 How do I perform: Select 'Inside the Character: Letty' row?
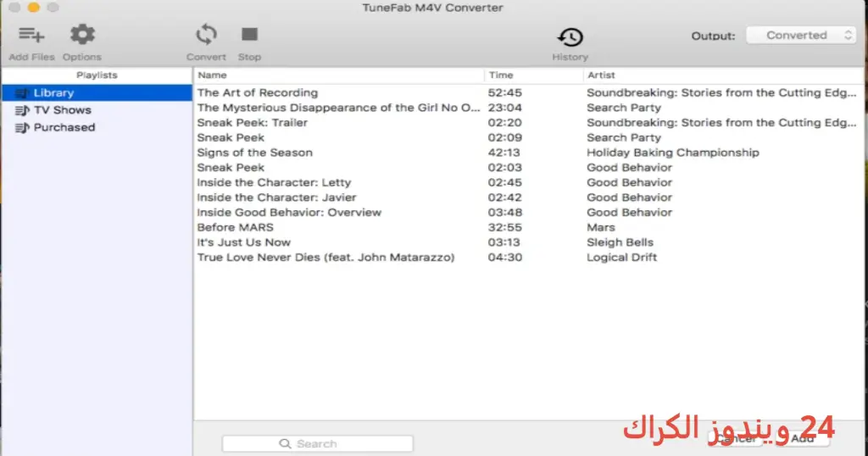[x=529, y=182]
